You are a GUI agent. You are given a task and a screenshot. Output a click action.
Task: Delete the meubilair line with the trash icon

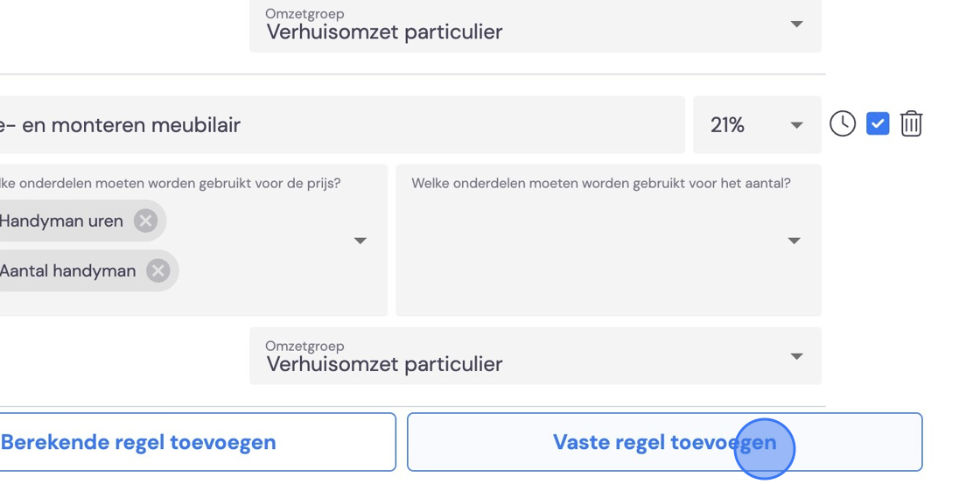tap(911, 123)
